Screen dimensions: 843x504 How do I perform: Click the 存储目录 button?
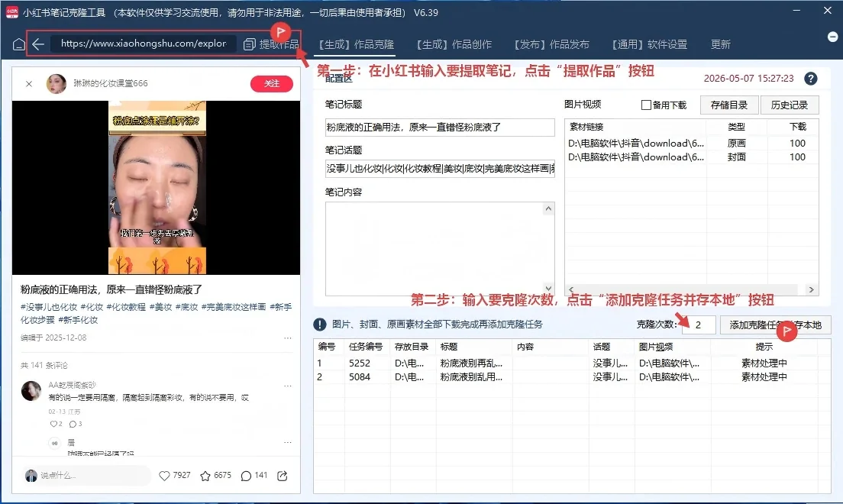[729, 105]
